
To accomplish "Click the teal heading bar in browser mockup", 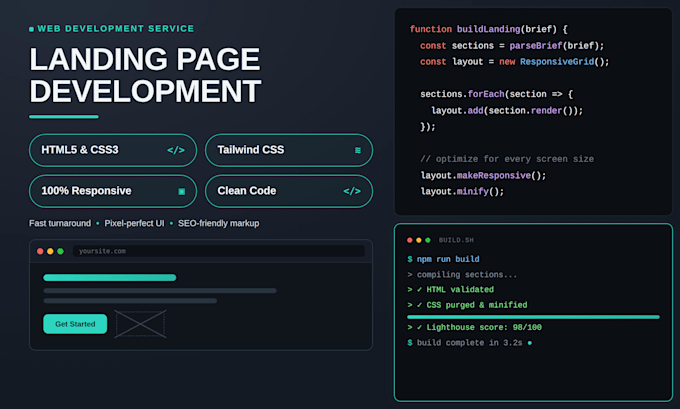I will (110, 278).
